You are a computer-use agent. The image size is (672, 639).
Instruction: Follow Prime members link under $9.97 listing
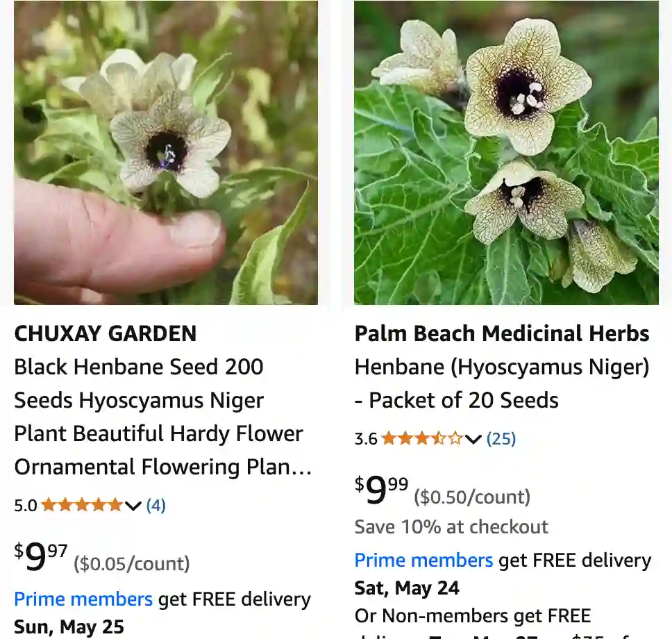point(83,599)
